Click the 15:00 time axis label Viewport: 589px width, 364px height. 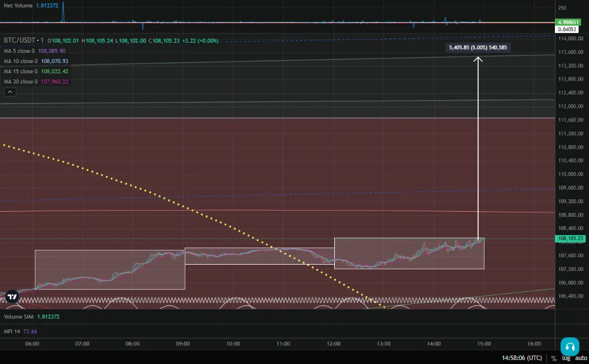(x=484, y=344)
